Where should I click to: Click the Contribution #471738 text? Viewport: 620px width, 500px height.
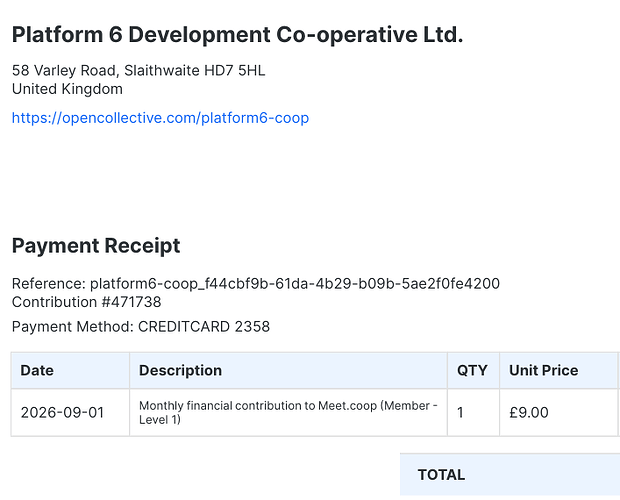(x=87, y=302)
